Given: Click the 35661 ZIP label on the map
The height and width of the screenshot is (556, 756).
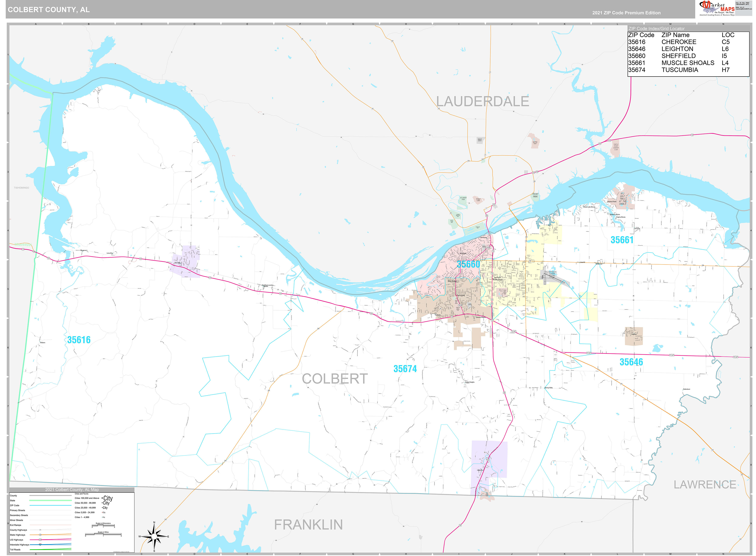Looking at the screenshot, I should (622, 240).
